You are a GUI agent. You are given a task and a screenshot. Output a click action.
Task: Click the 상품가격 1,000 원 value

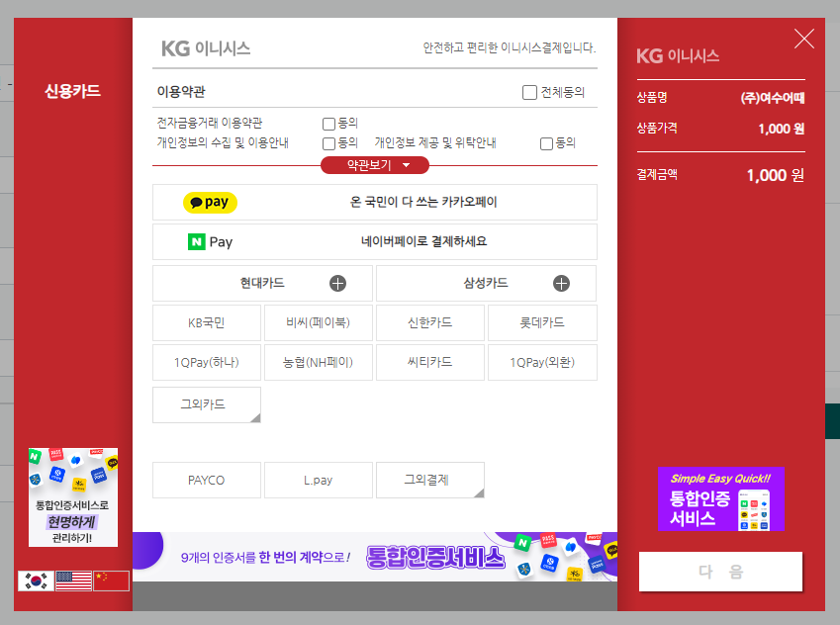pos(781,129)
